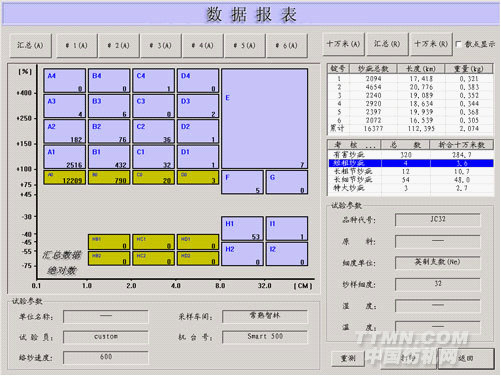Click the 纱疵总数 column header
Image resolution: width=501 pixels, height=376 pixels.
[x=373, y=69]
